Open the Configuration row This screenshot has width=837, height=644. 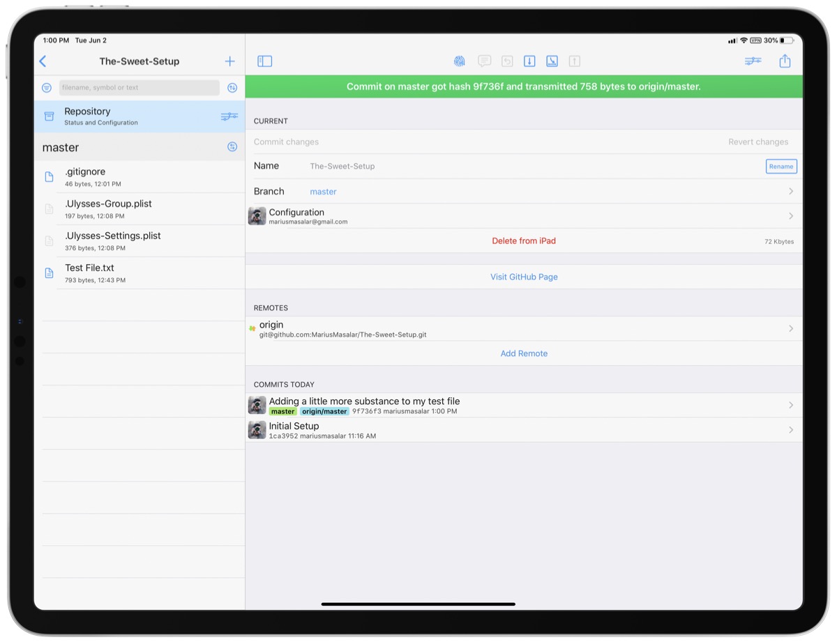524,216
